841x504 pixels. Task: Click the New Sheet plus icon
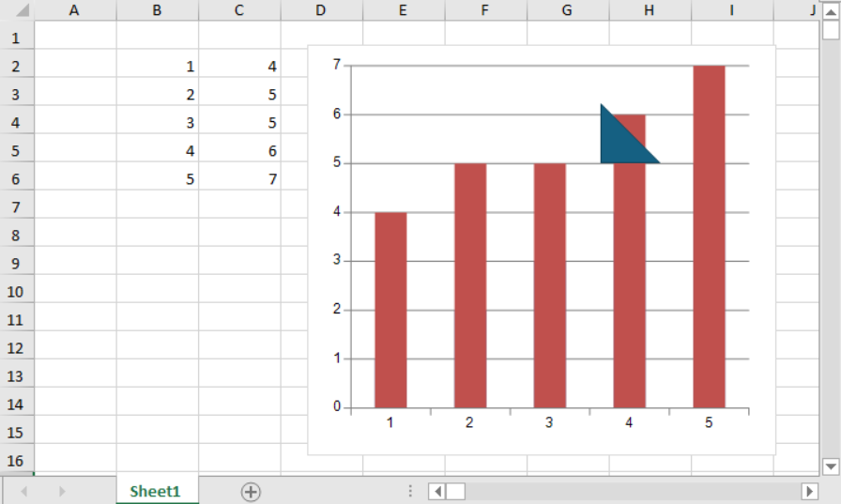click(251, 492)
